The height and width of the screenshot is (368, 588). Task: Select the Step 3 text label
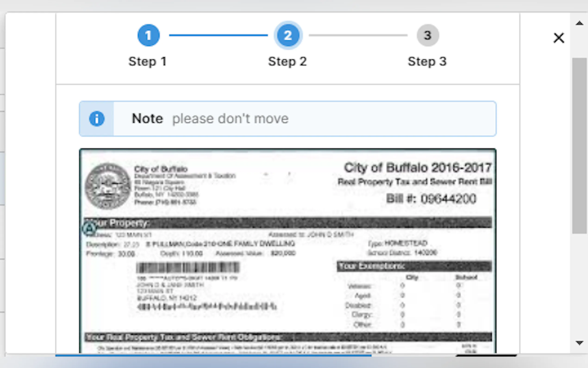tap(427, 61)
